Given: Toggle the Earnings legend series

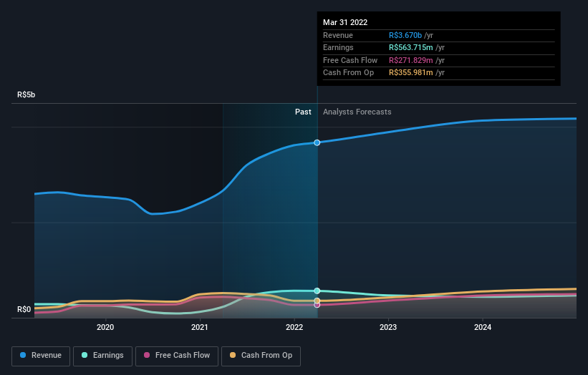Looking at the screenshot, I should 102,356.
